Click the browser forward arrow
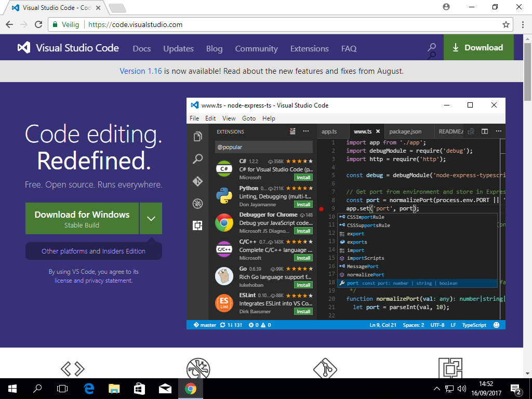 [24, 24]
